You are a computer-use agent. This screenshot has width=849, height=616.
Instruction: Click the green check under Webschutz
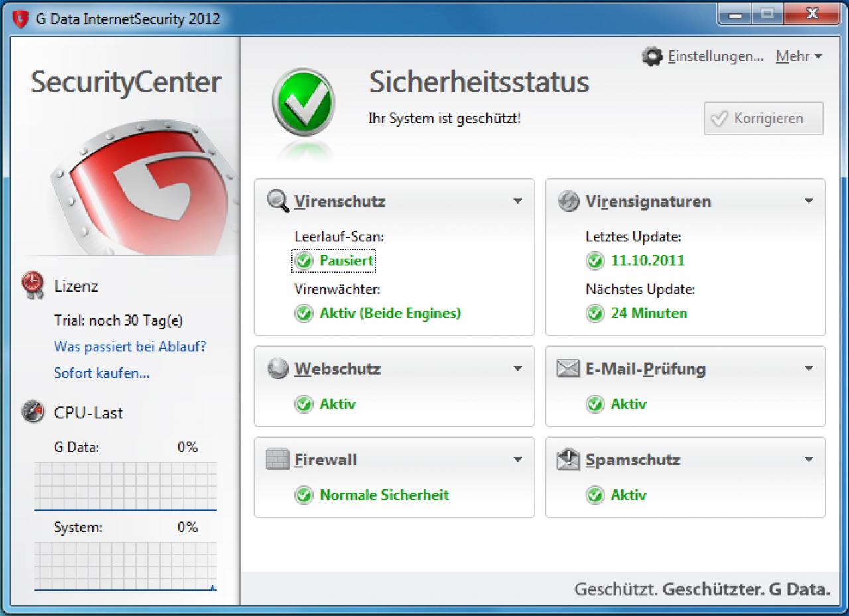(304, 404)
